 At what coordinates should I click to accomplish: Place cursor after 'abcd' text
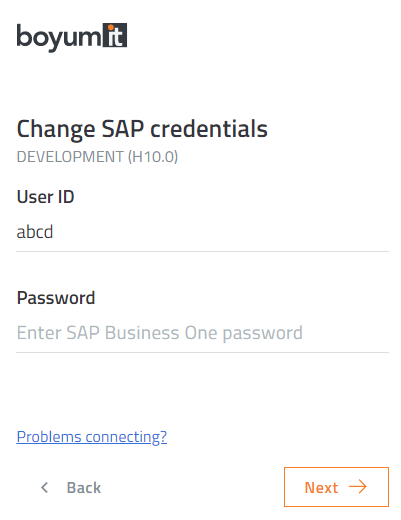pos(54,232)
